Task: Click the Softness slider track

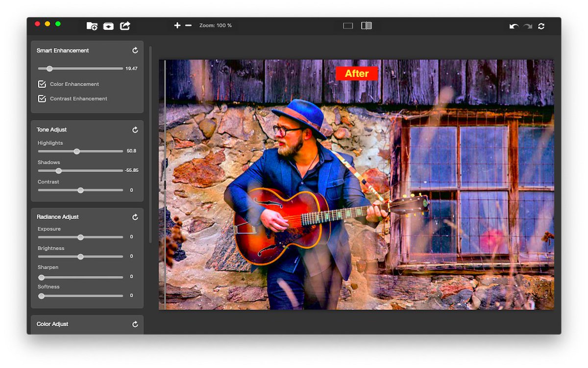Action: (x=80, y=296)
